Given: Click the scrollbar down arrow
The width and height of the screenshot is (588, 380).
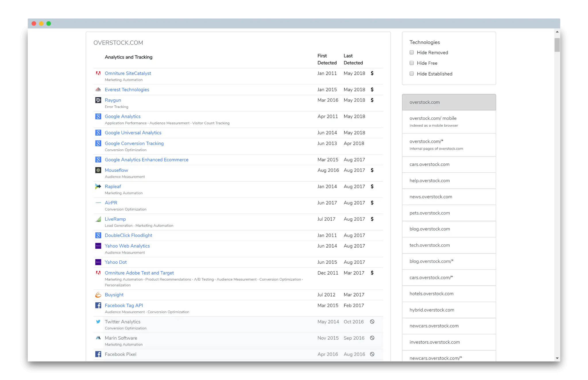Looking at the screenshot, I should (x=557, y=358).
